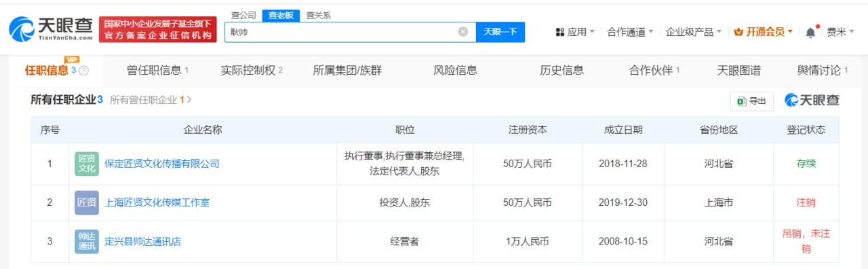
Task: Expand the 合作通道 dropdown
Action: point(631,32)
